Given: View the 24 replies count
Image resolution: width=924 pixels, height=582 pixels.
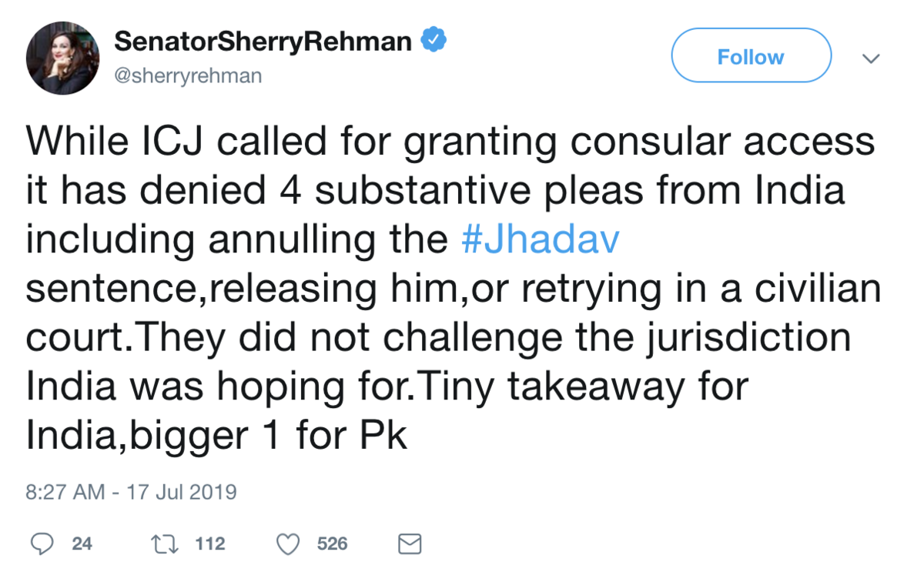Looking at the screenshot, I should coord(82,544).
